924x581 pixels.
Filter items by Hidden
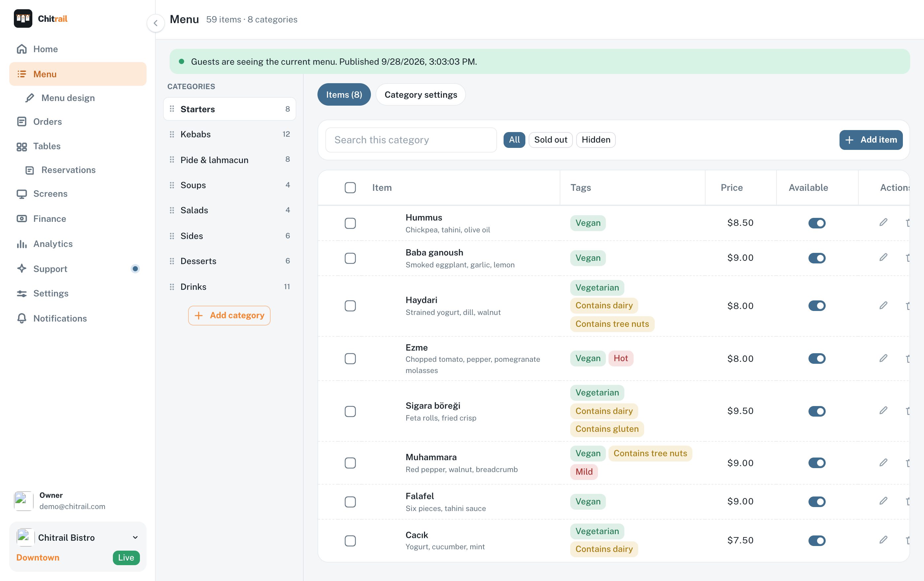click(596, 140)
